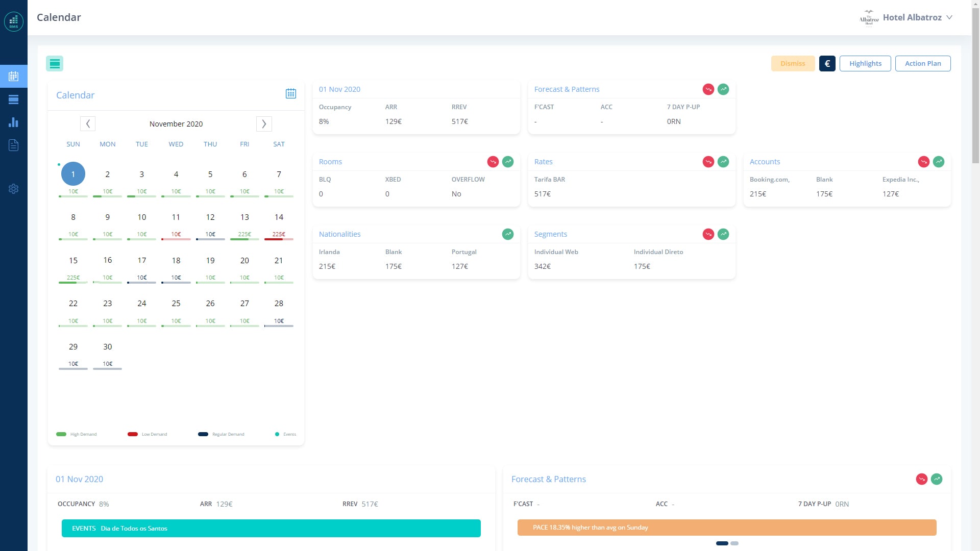Click the stacked rows sidebar icon

(x=14, y=99)
